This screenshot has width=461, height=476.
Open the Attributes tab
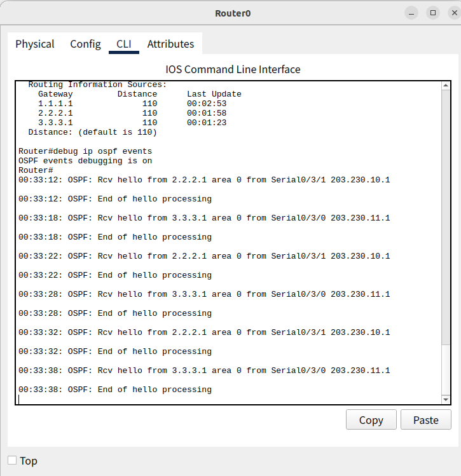coord(170,44)
